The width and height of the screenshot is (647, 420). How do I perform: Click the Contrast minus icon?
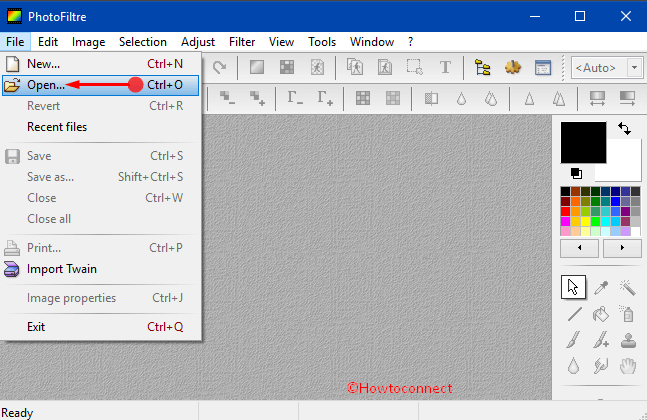(227, 98)
